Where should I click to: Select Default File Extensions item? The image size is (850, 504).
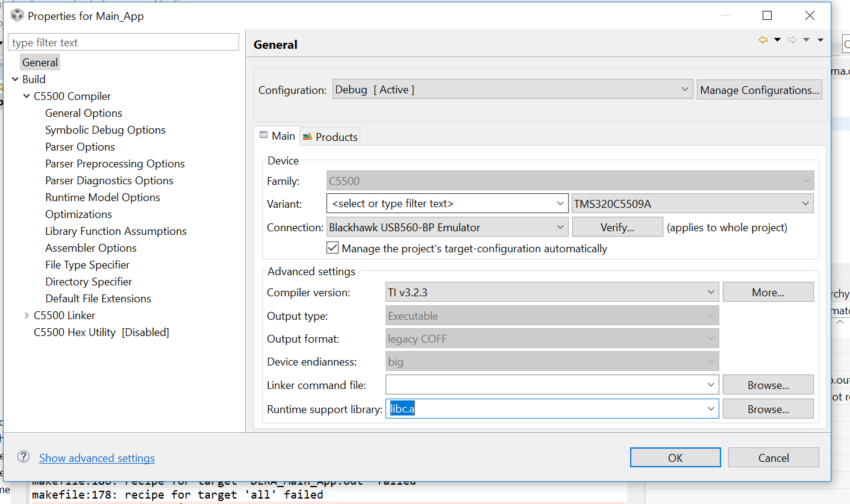click(98, 298)
